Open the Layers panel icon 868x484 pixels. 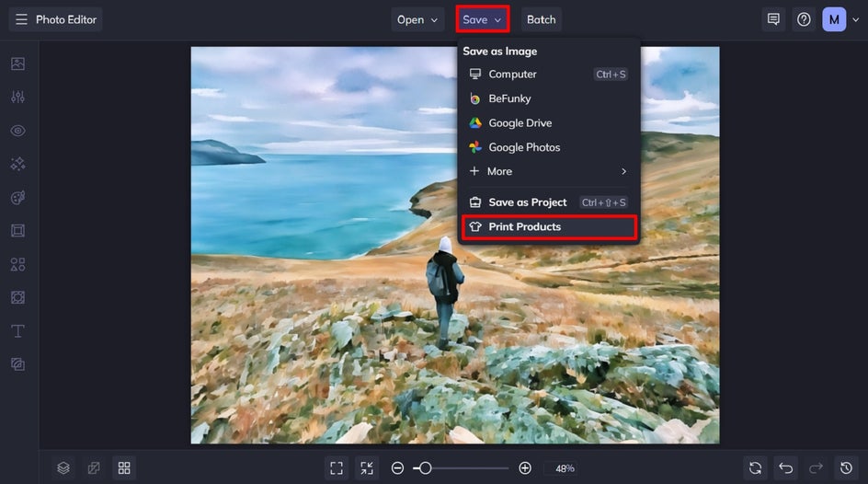(x=63, y=468)
